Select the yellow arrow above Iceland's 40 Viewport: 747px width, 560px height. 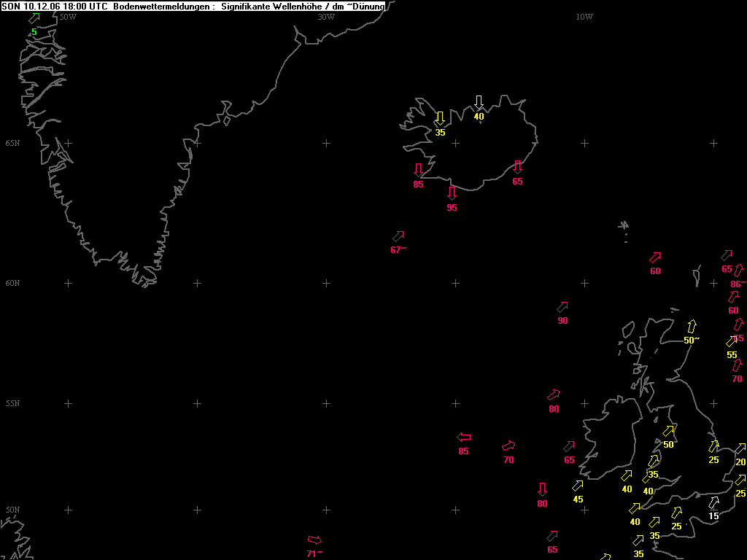[x=479, y=102]
